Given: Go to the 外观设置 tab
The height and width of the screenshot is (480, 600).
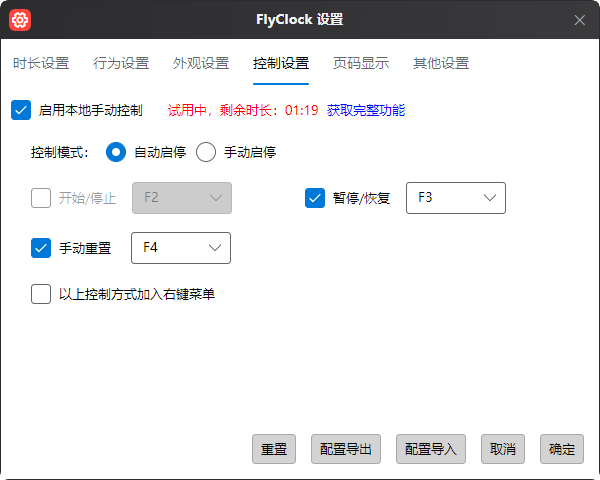Looking at the screenshot, I should tap(201, 63).
